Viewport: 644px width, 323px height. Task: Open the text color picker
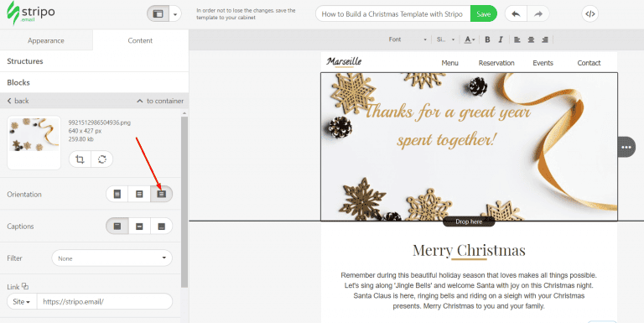470,39
